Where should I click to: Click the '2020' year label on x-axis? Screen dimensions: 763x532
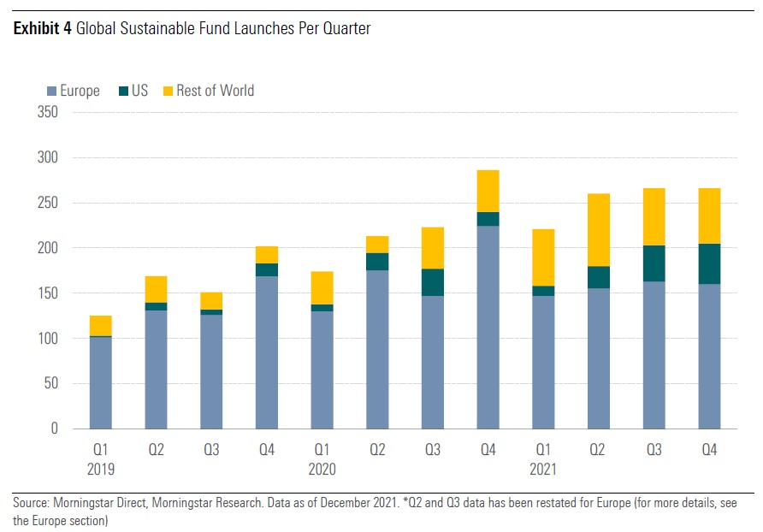pos(322,469)
